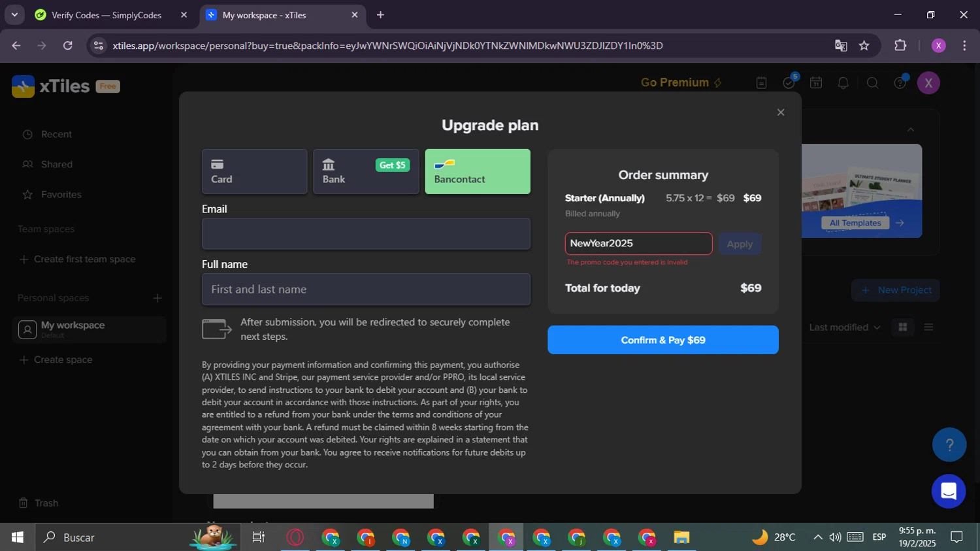Choose the Bank payment option
The height and width of the screenshot is (551, 980).
366,171
